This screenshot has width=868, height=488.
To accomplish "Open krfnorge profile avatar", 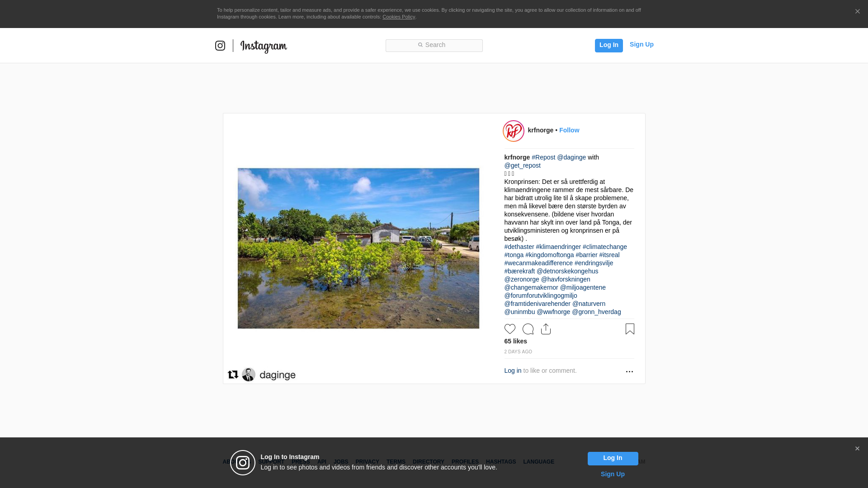I will [514, 131].
